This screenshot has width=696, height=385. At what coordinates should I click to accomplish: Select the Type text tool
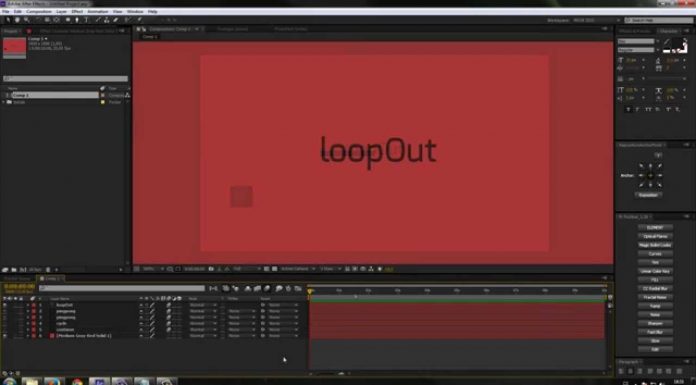coord(86,20)
